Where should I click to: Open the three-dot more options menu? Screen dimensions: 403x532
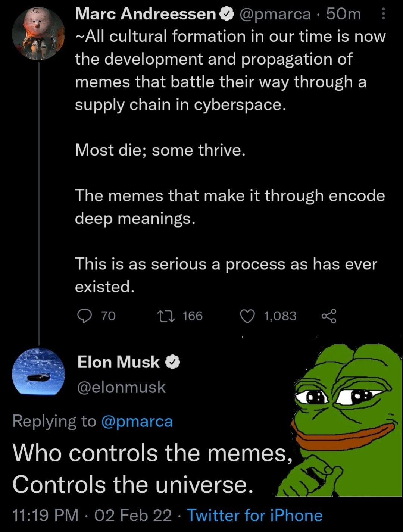coord(384,15)
